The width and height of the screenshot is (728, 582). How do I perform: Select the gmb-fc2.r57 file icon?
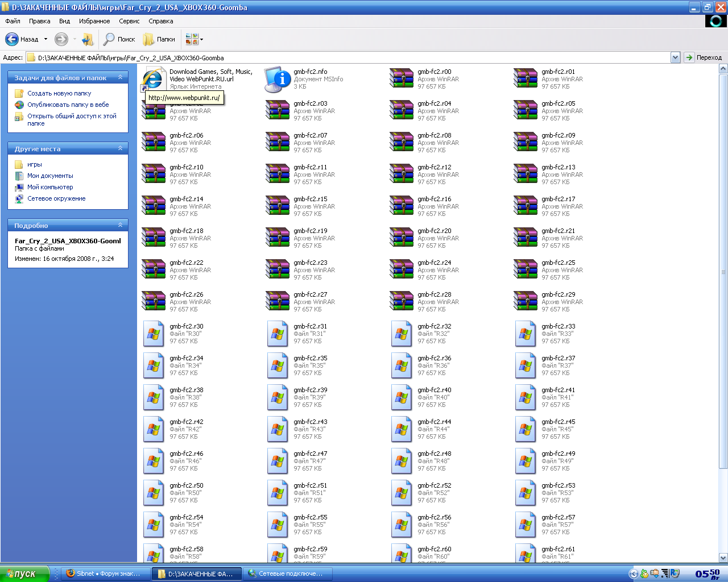(x=526, y=525)
